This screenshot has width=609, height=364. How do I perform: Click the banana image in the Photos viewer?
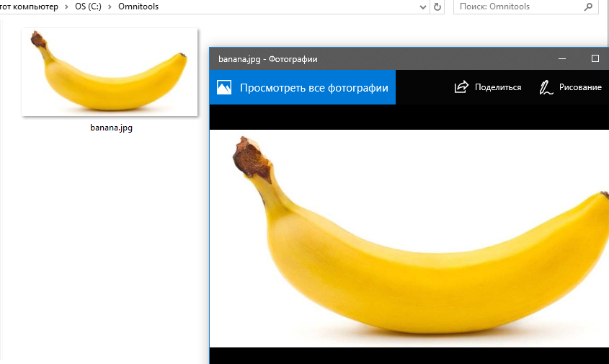[x=409, y=239]
